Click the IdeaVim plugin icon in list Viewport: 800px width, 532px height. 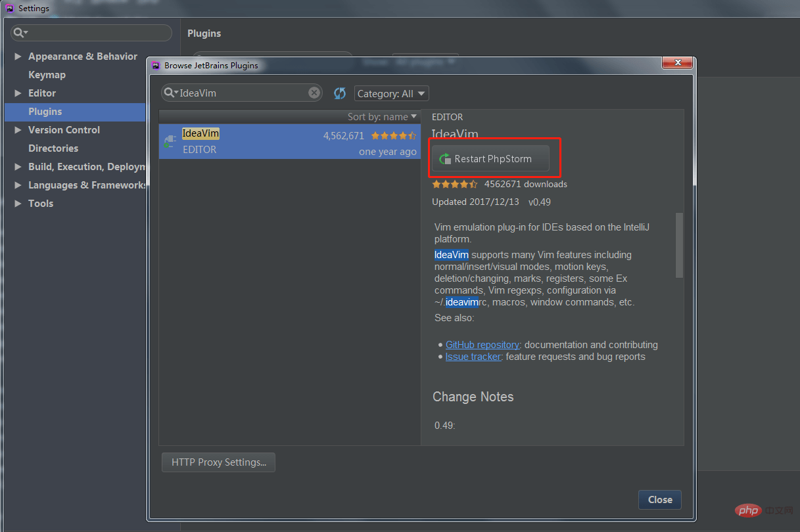coord(170,141)
